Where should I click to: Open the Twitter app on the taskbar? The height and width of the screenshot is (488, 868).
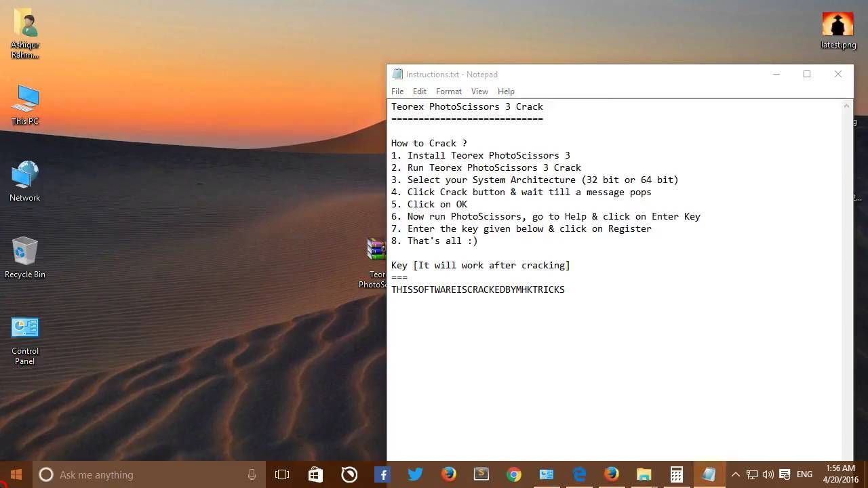coord(415,474)
